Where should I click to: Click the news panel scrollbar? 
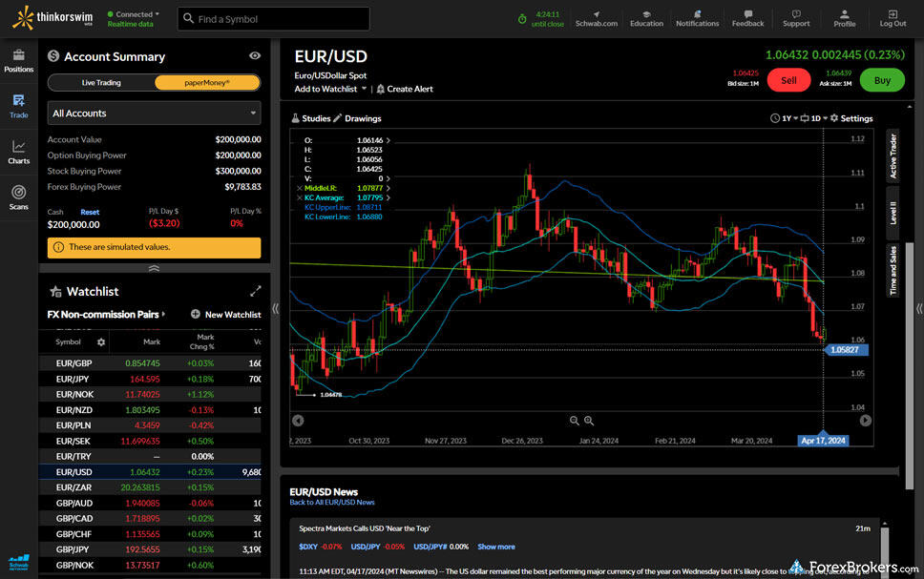[884, 550]
